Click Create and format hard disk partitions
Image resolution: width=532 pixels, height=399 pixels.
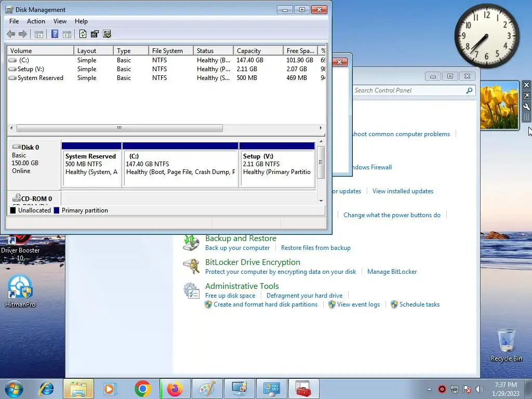click(x=265, y=304)
